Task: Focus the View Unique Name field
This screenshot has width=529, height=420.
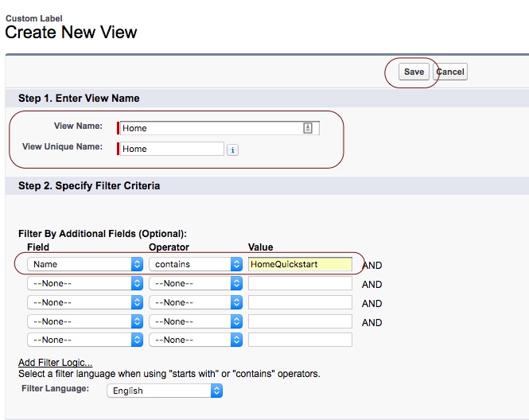Action: point(172,149)
